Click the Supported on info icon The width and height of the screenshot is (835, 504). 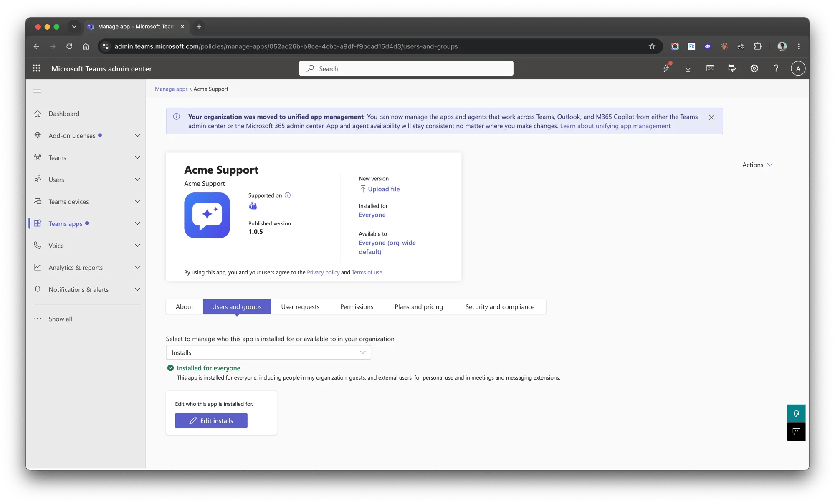[x=288, y=195]
